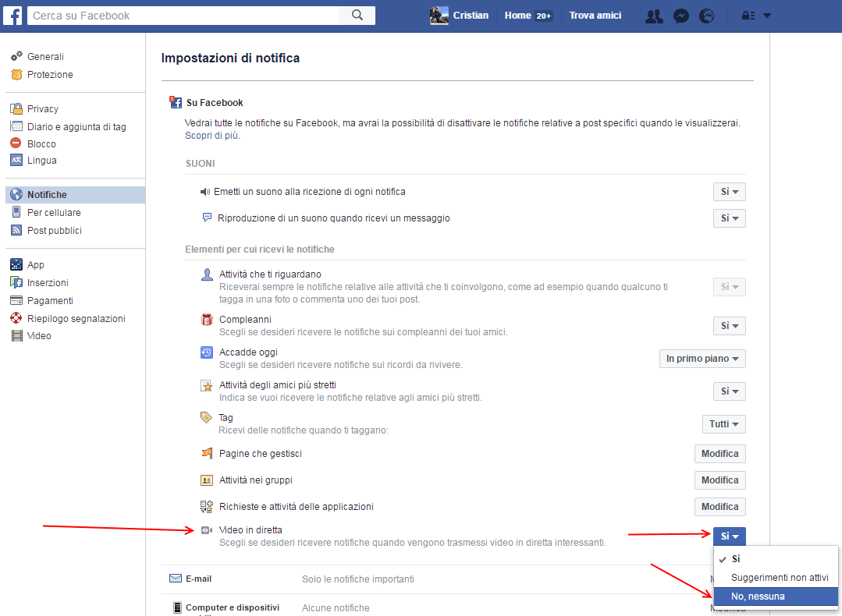Open the Compleanni Sì dropdown
This screenshot has width=842, height=616.
[729, 326]
